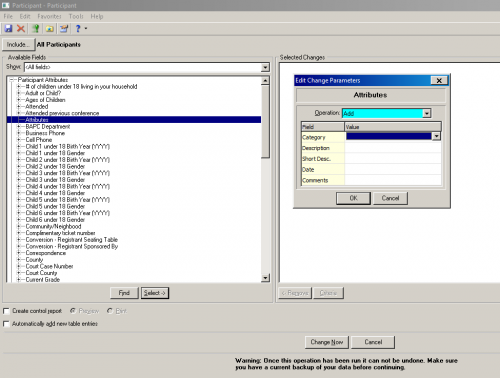
Task: Select the County tree row
Action: [34, 260]
